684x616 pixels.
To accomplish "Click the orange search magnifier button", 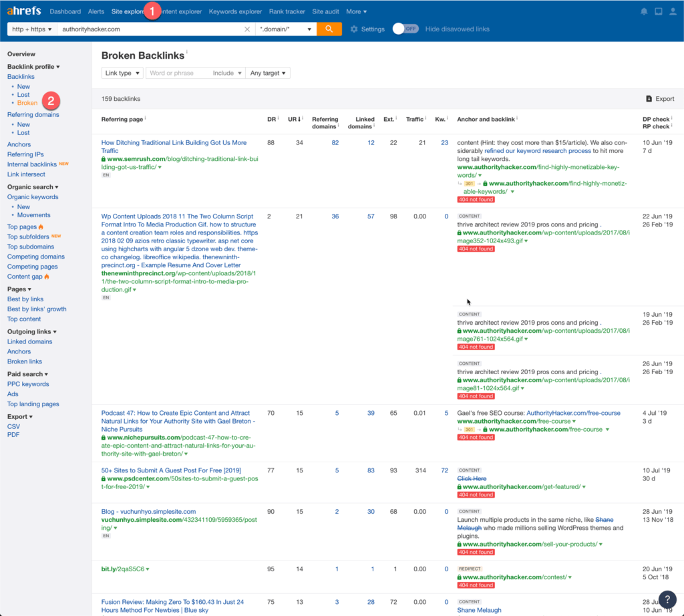I will (x=329, y=29).
